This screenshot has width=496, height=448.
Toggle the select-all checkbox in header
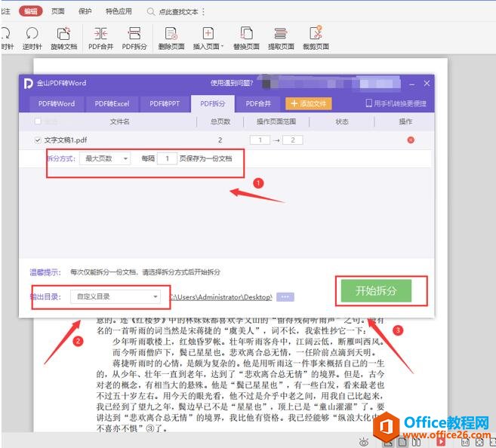38,121
